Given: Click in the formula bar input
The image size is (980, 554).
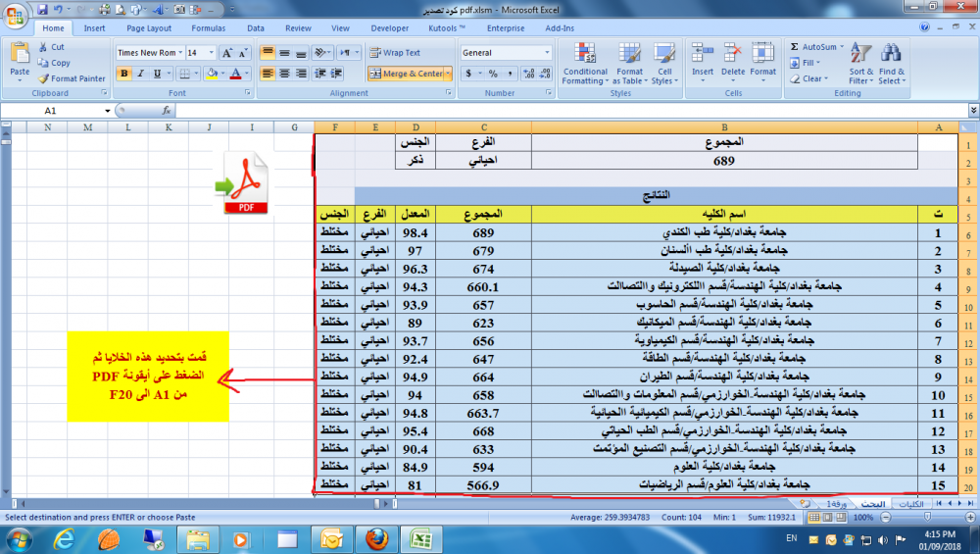Looking at the screenshot, I should (x=572, y=111).
